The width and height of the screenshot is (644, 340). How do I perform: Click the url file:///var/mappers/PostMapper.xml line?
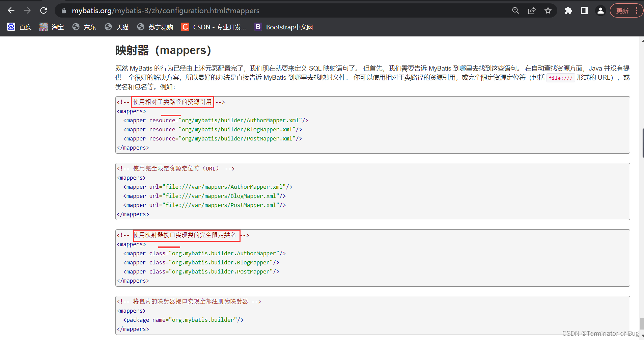coord(204,205)
